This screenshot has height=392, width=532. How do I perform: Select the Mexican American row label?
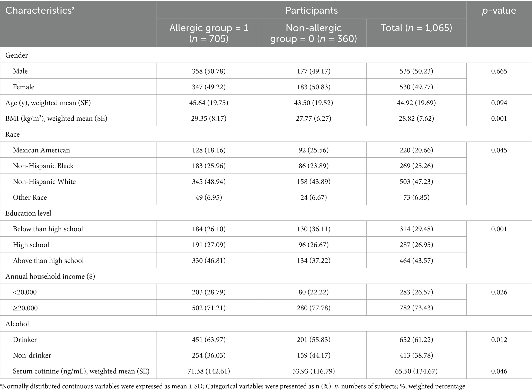[x=41, y=150]
